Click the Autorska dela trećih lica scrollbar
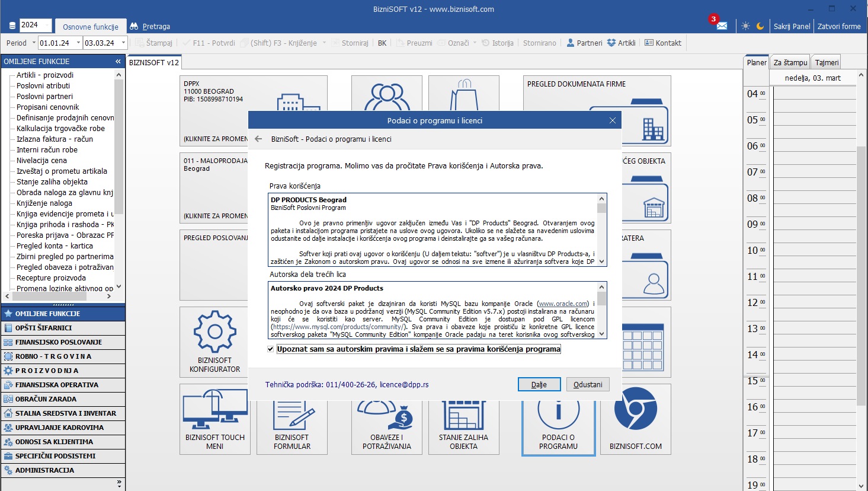 [602, 310]
